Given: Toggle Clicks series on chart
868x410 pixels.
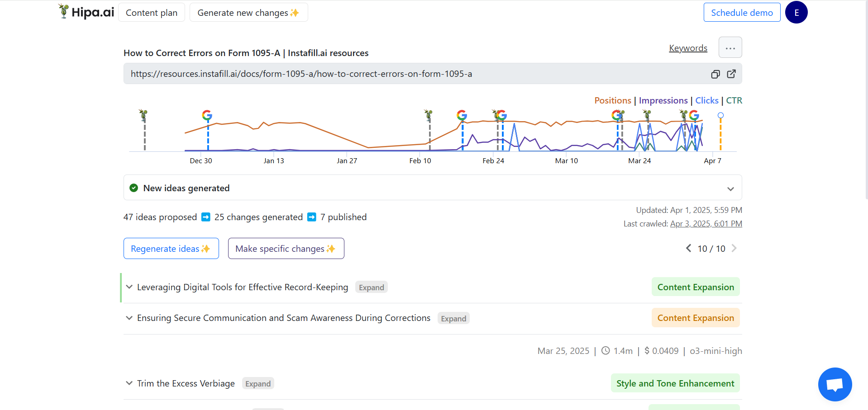Looking at the screenshot, I should 706,100.
